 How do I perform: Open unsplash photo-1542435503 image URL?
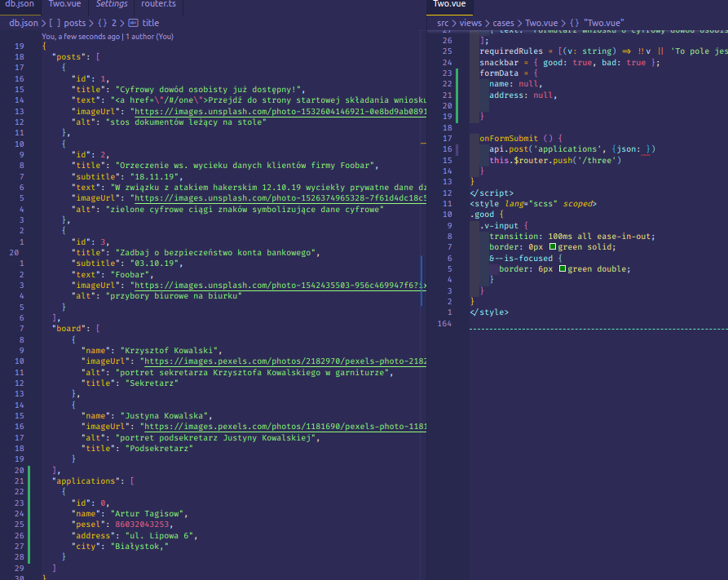pyautogui.click(x=280, y=286)
